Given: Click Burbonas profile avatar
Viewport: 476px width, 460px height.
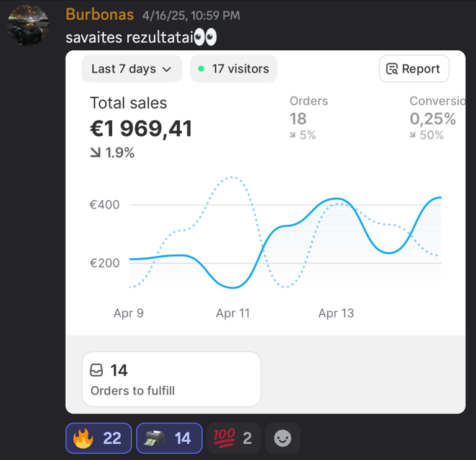Looking at the screenshot, I should [x=27, y=25].
